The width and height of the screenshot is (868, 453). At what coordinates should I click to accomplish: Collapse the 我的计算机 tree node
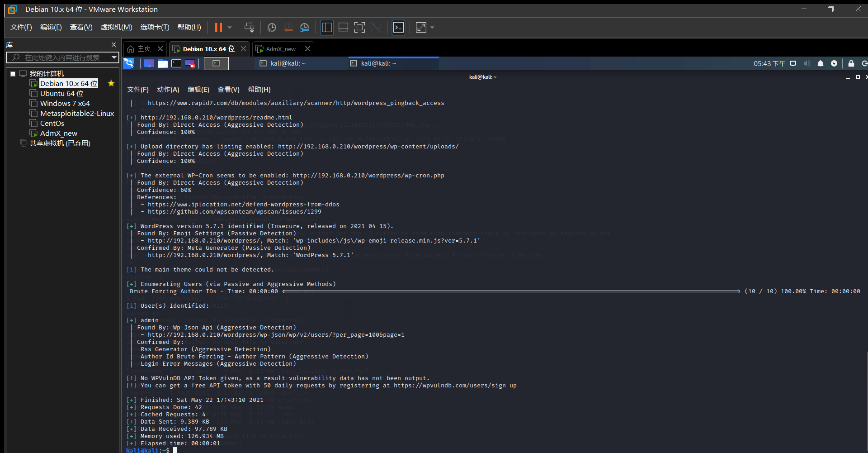pyautogui.click(x=13, y=74)
